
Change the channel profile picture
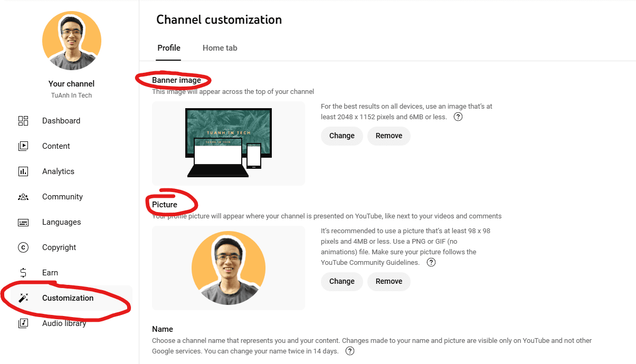coord(341,281)
